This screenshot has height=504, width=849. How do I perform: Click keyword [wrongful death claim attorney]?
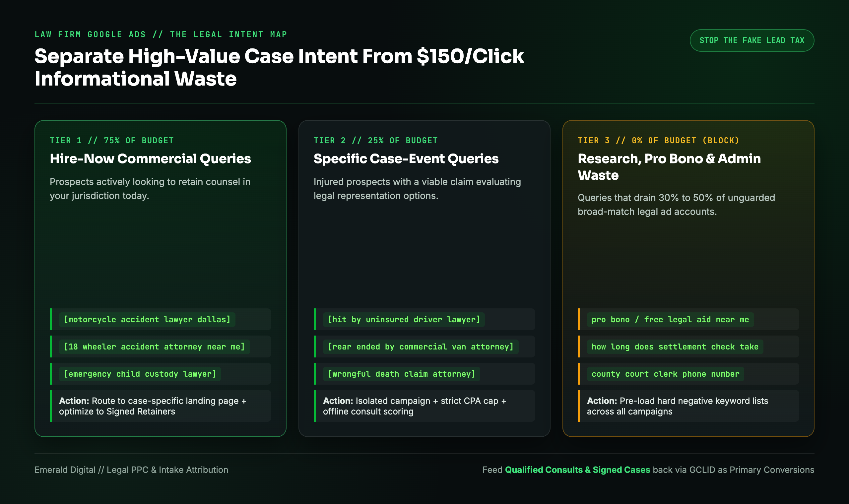pos(401,374)
